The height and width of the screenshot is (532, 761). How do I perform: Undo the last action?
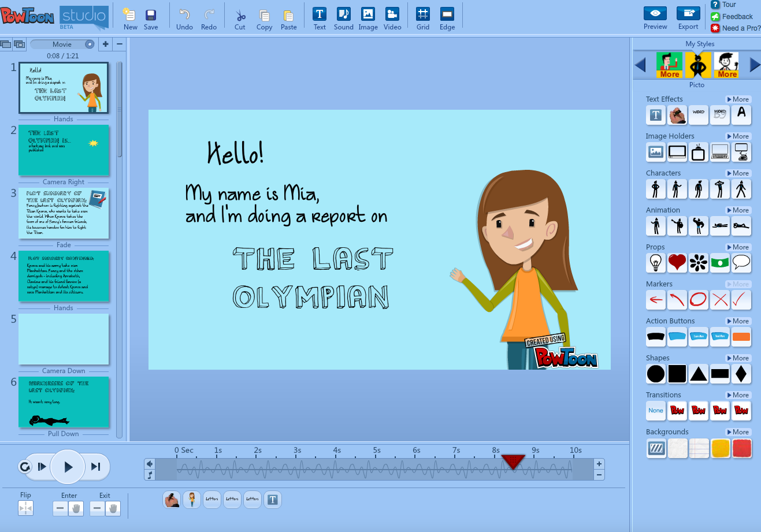pyautogui.click(x=184, y=19)
